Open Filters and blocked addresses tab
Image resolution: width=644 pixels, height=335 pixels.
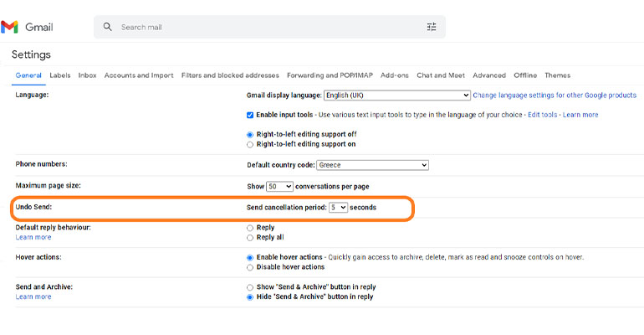click(x=230, y=75)
